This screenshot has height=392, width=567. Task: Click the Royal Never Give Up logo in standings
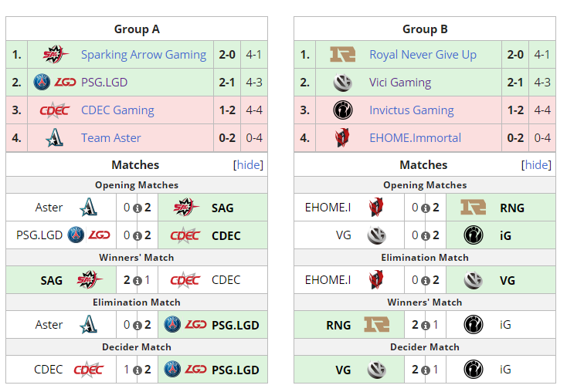(342, 55)
